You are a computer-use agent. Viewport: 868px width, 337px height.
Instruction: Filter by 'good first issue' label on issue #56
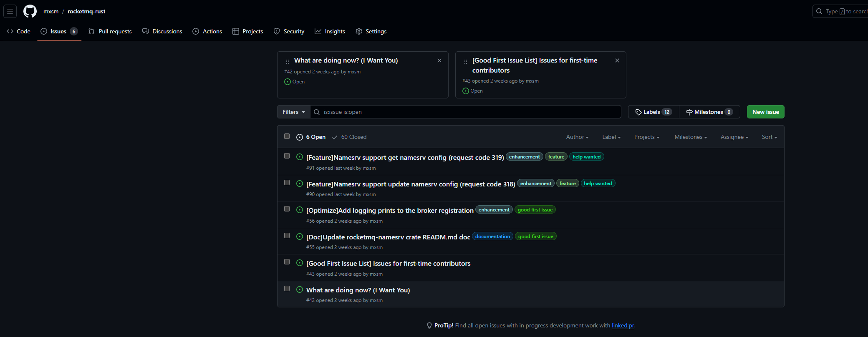[535, 210]
